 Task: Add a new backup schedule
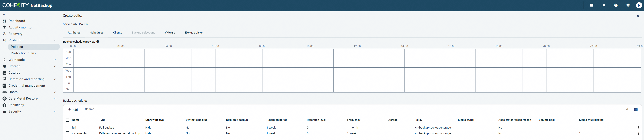pos(73,110)
